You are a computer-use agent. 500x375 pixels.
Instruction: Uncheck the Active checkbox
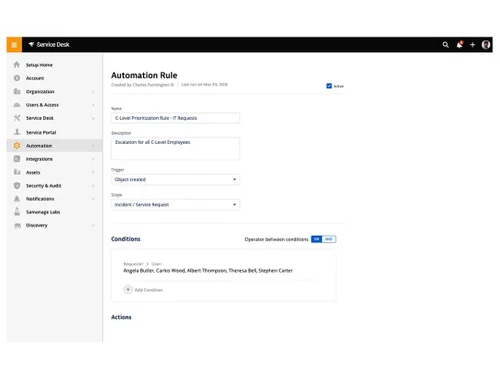point(329,86)
